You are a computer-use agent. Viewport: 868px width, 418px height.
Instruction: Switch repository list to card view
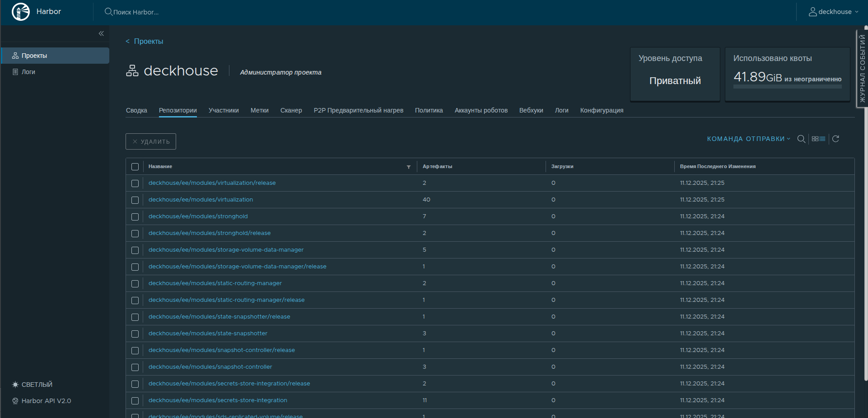pyautogui.click(x=815, y=139)
